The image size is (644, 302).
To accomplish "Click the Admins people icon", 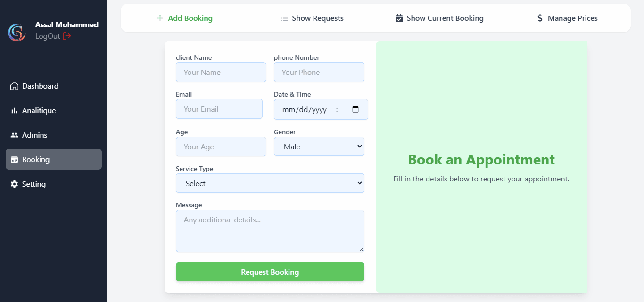I will tap(14, 135).
